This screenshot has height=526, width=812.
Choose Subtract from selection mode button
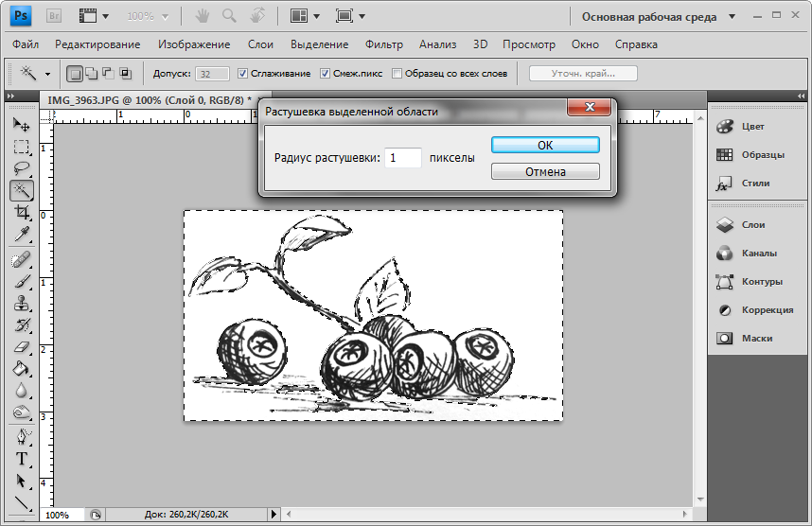point(108,74)
